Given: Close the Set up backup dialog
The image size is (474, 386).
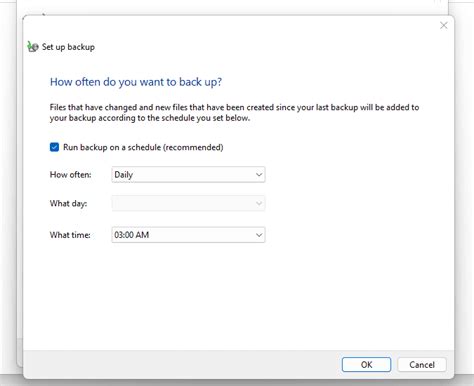Looking at the screenshot, I should coord(443,25).
